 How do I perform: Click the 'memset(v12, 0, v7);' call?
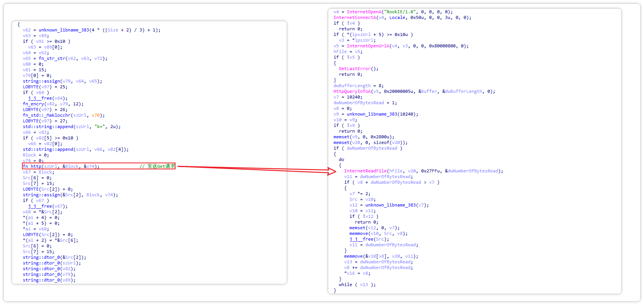[x=374, y=228]
